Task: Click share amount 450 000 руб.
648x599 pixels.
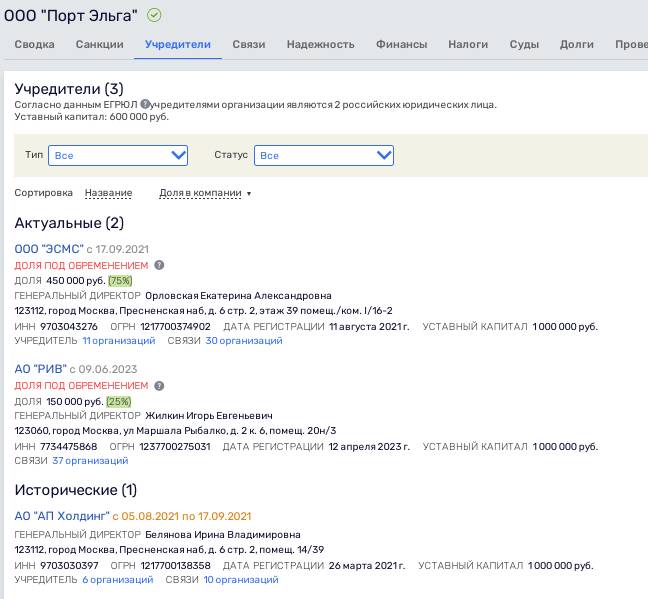Action: 76,281
